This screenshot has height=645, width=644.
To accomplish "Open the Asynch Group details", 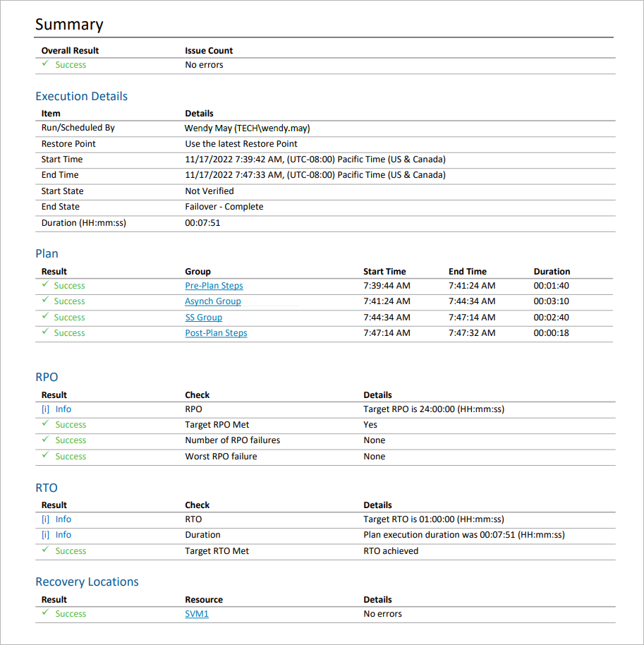I will (212, 301).
